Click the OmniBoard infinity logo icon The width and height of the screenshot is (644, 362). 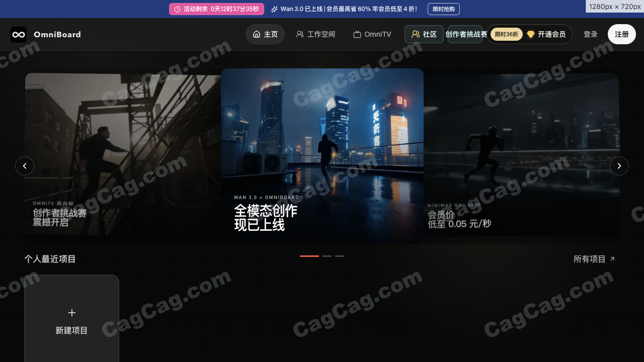pos(19,35)
